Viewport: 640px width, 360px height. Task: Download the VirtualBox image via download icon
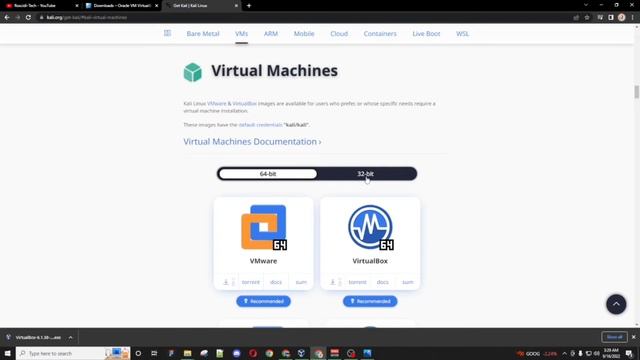tap(333, 282)
